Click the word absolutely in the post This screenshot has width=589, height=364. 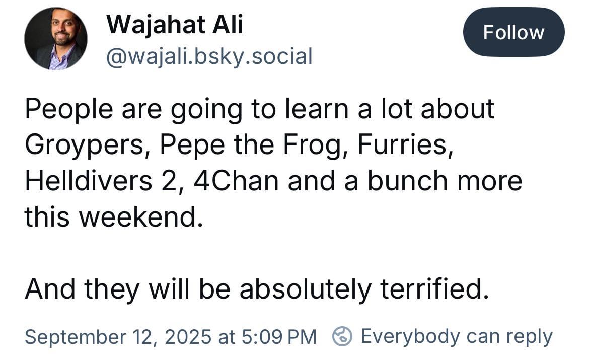click(x=306, y=290)
